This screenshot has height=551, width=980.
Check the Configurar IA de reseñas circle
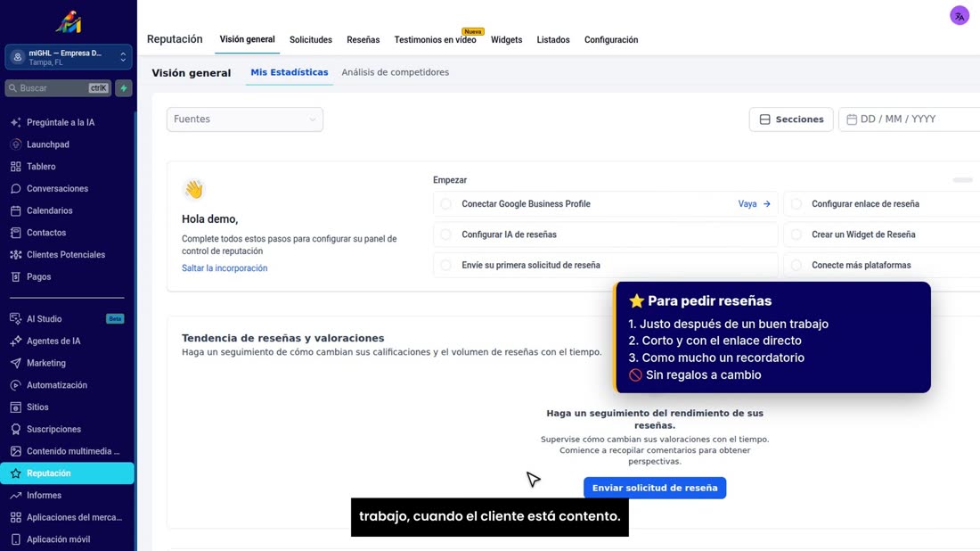pyautogui.click(x=445, y=234)
